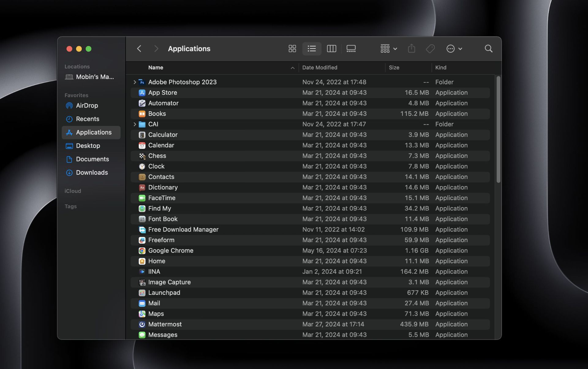Click the Tags section in sidebar
Image resolution: width=588 pixels, height=369 pixels.
coord(70,206)
